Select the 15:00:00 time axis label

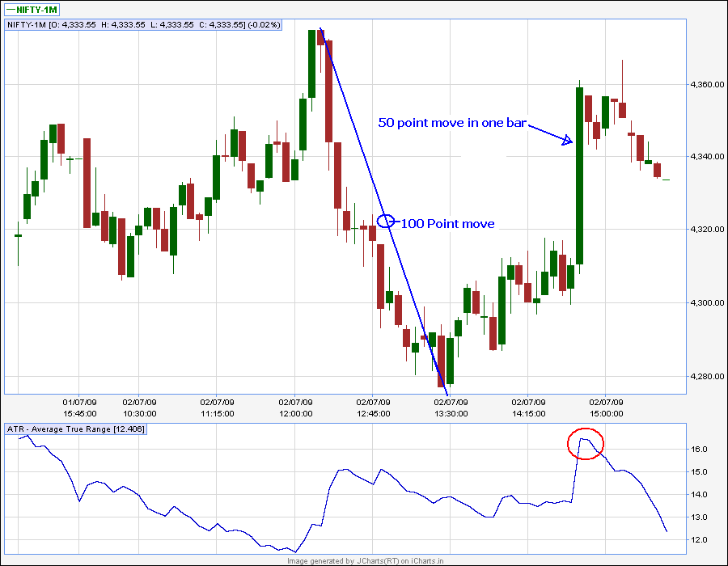[x=606, y=413]
